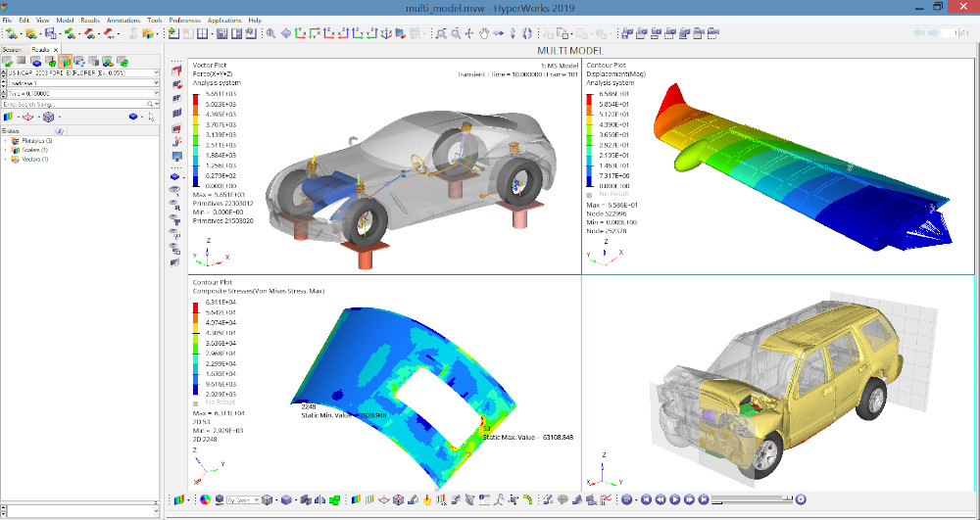Open the animation controls settings icon

pos(801,499)
